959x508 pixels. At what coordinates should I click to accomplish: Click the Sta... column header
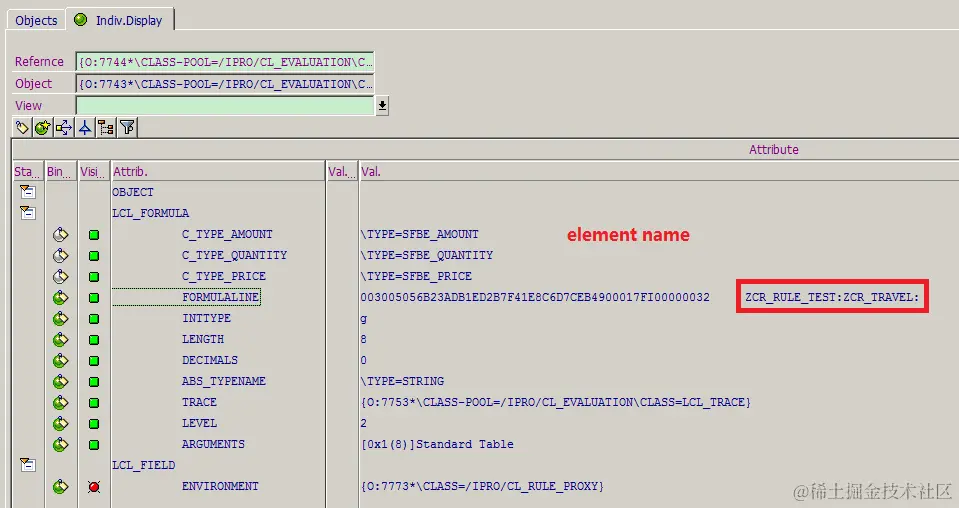point(28,171)
